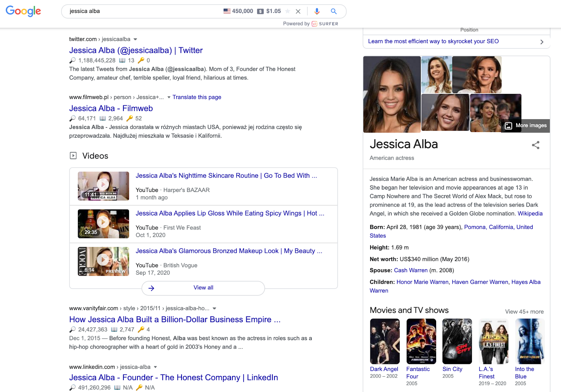Click View all videos button
This screenshot has height=392, width=561.
pyautogui.click(x=203, y=288)
